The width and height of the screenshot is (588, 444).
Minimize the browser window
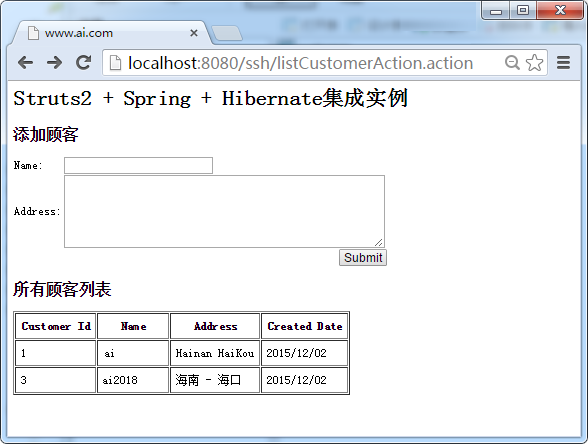[x=496, y=10]
